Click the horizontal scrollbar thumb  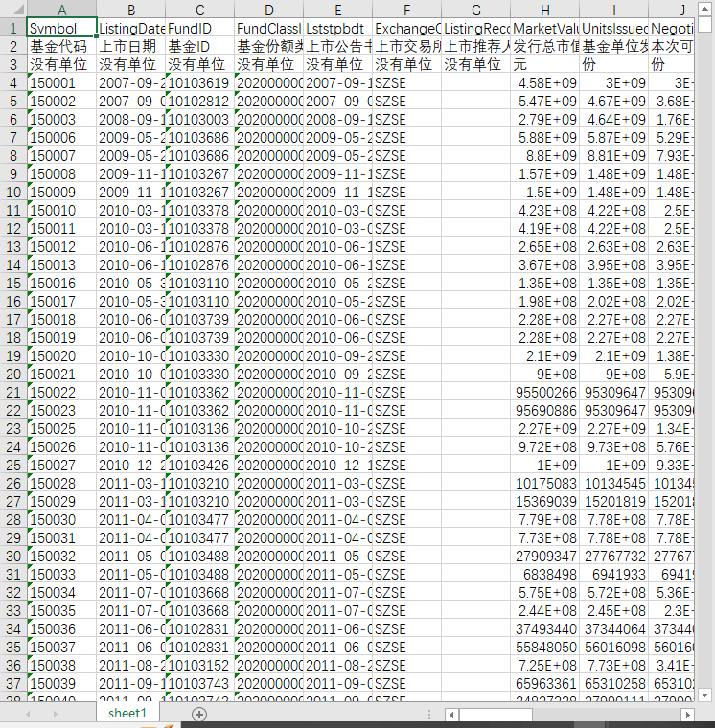(x=496, y=714)
